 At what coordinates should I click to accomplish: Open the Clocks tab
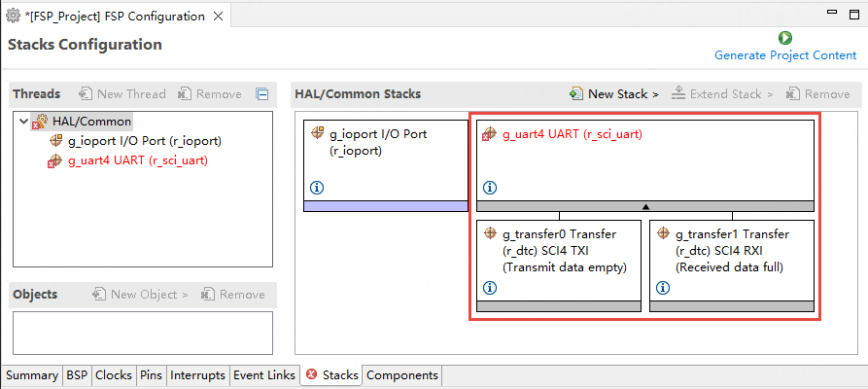pyautogui.click(x=114, y=375)
